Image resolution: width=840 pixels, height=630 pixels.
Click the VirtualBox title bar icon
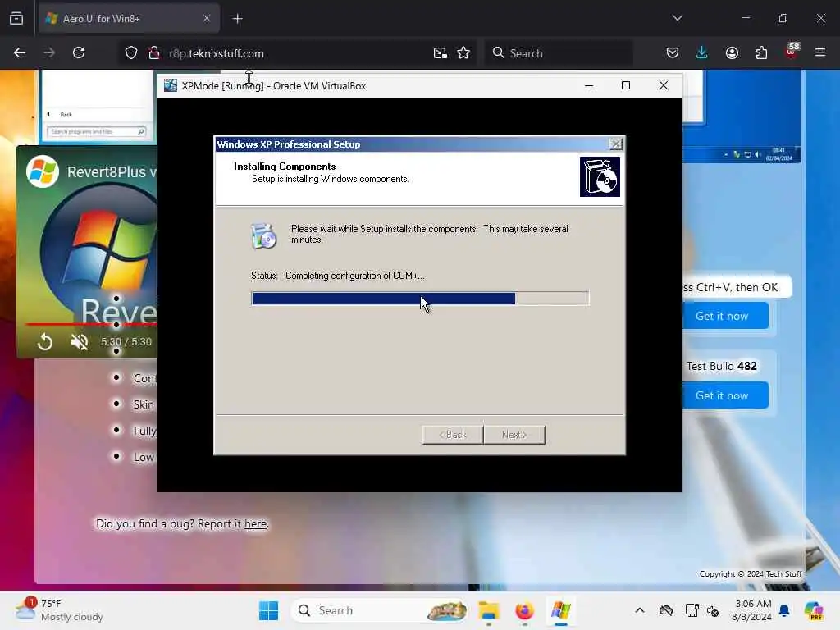point(171,85)
